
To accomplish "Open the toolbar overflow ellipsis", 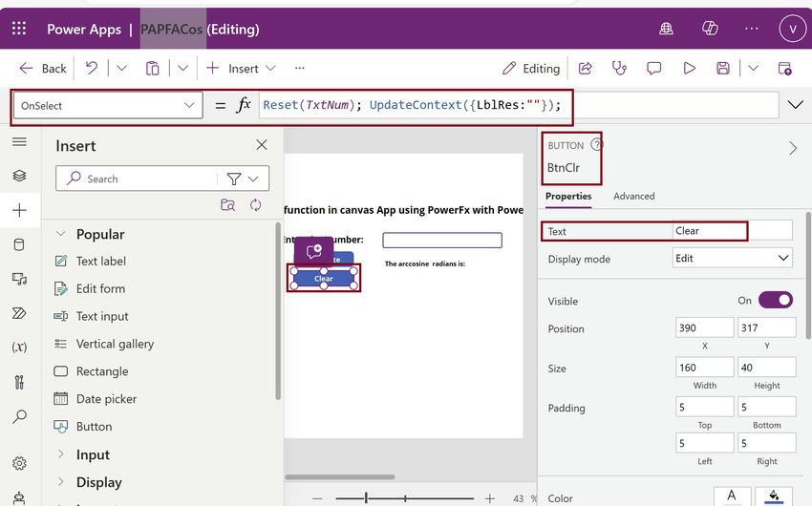I will [299, 68].
